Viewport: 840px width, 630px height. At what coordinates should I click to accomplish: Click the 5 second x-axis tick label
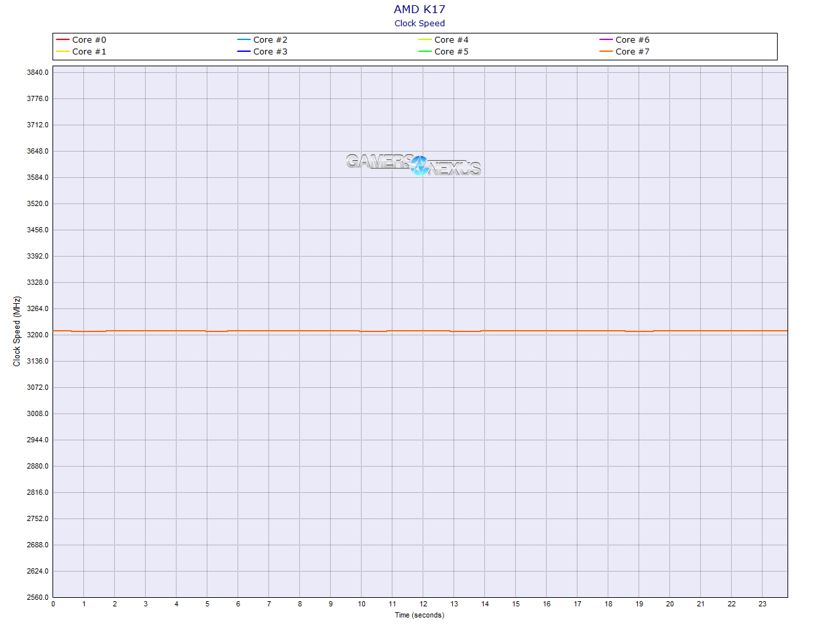click(207, 604)
